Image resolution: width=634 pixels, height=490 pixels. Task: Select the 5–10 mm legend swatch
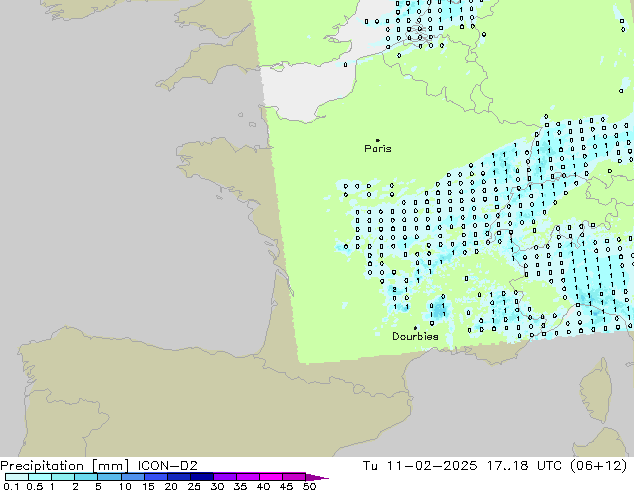(x=109, y=477)
